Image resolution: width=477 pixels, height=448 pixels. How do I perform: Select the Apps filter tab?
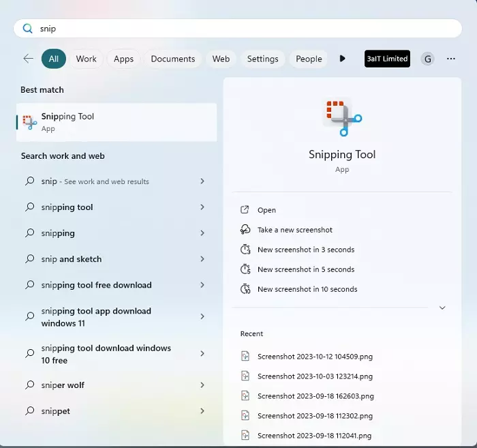pos(123,59)
